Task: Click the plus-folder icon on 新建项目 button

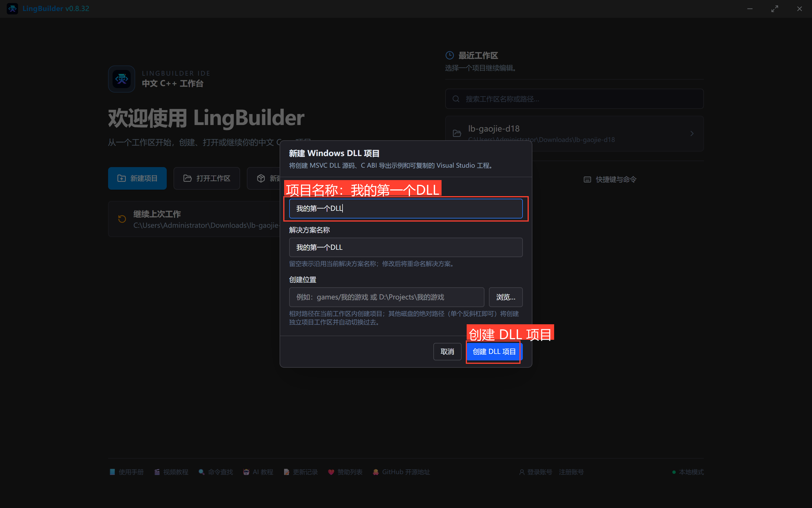Action: click(122, 178)
